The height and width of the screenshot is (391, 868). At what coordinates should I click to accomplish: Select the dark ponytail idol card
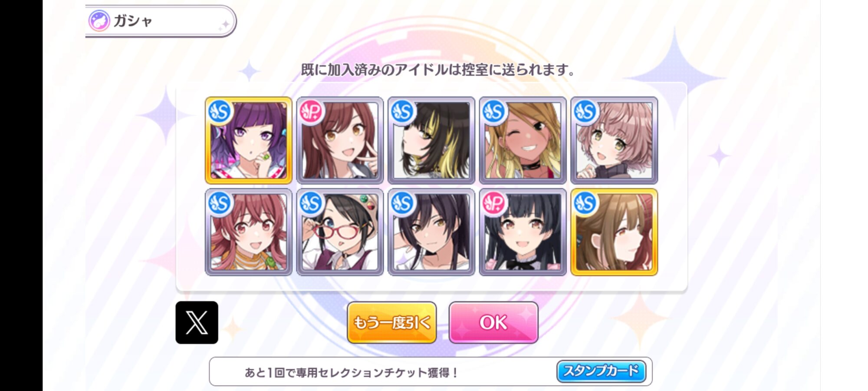(431, 232)
